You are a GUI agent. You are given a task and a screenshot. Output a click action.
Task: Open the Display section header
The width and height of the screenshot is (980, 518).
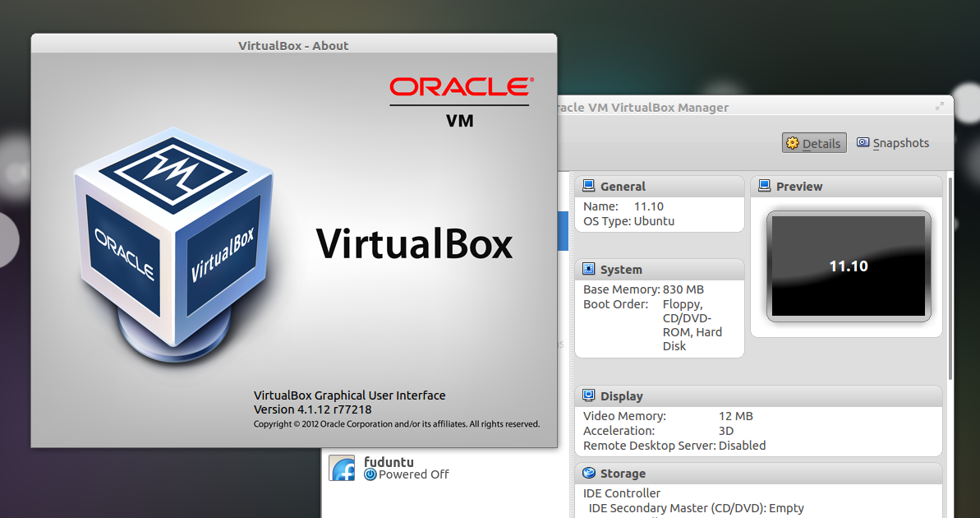tap(758, 396)
